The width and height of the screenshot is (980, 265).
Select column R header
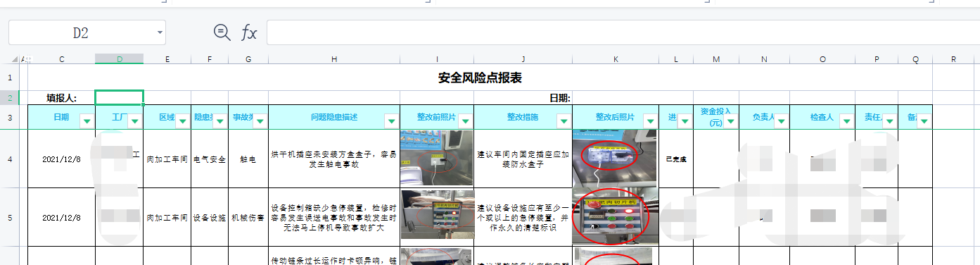coord(953,59)
